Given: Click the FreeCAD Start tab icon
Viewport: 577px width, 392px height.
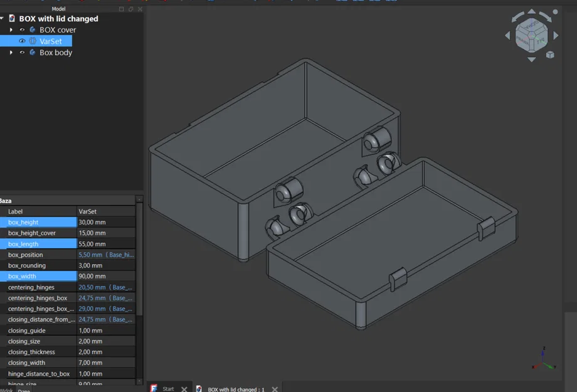Looking at the screenshot, I should tap(154, 388).
